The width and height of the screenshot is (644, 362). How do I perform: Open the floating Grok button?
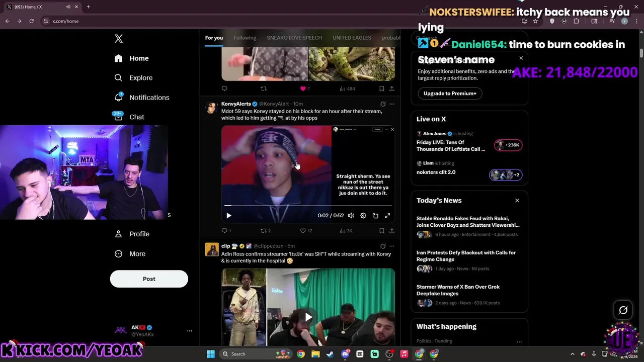623,310
